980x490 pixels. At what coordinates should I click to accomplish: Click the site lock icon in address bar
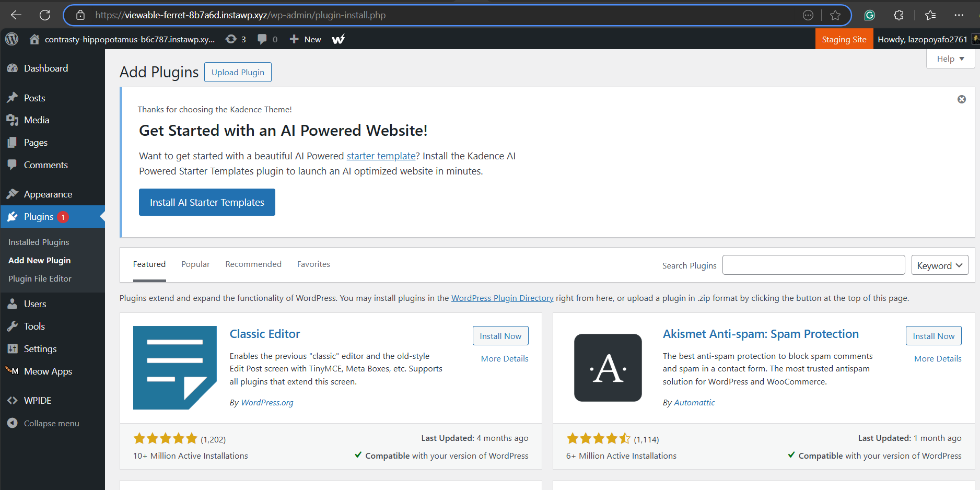[80, 15]
